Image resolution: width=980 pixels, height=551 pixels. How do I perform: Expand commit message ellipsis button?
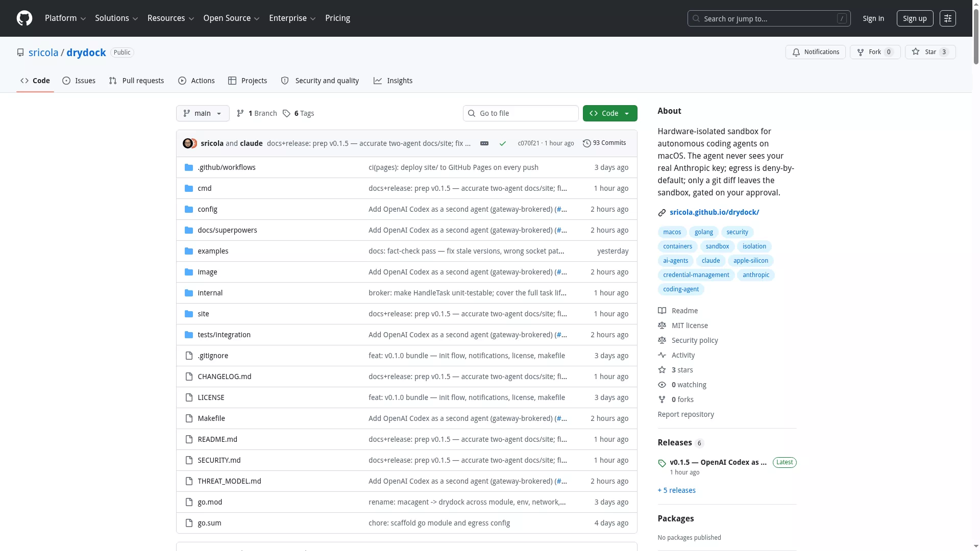[x=484, y=143]
